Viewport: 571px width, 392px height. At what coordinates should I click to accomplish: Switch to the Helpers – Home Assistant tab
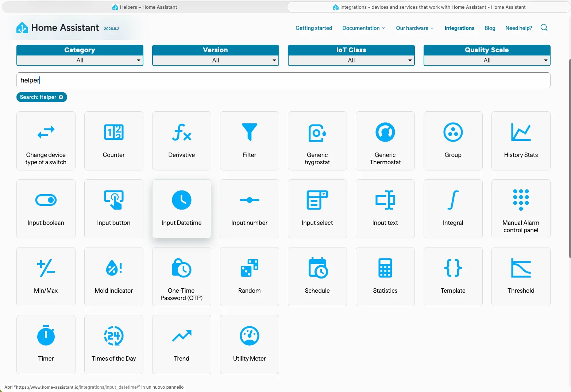pyautogui.click(x=144, y=7)
